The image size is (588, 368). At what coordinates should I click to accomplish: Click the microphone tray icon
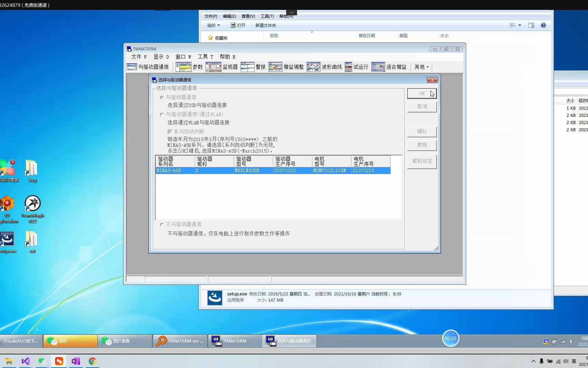(x=541, y=361)
